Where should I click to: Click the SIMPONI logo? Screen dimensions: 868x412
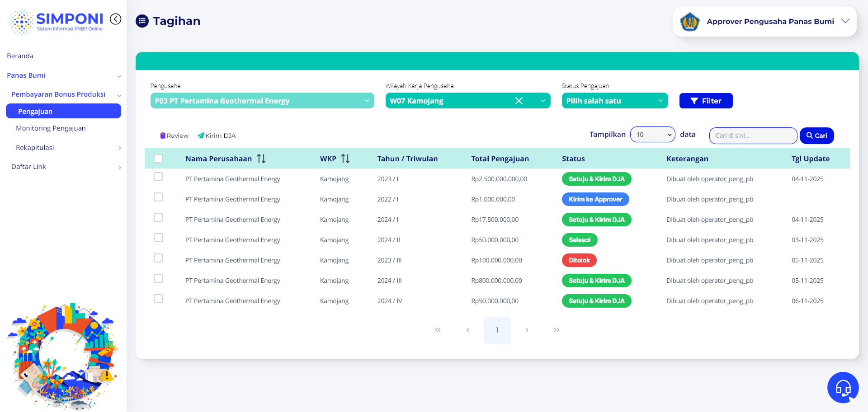[x=56, y=21]
